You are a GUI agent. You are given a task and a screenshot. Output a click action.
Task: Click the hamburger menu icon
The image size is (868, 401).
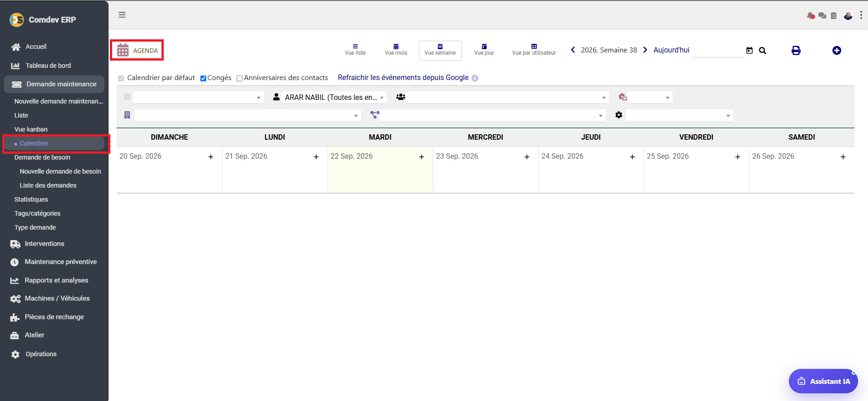pos(122,15)
